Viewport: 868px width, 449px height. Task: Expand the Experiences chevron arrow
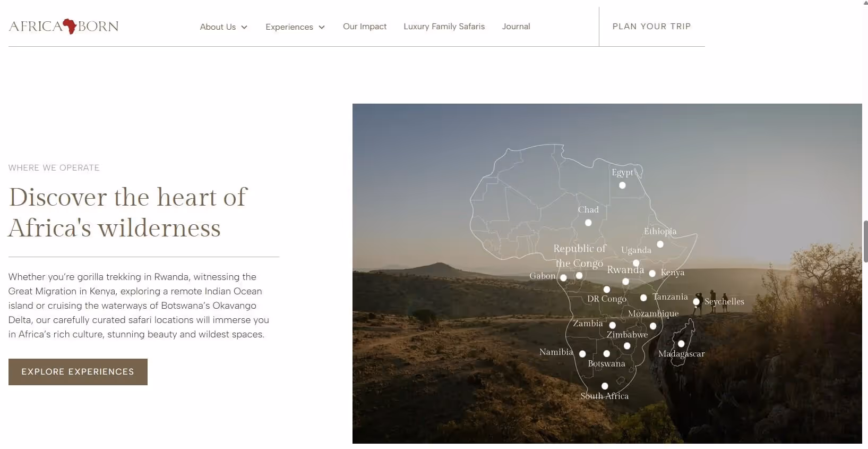(x=321, y=27)
